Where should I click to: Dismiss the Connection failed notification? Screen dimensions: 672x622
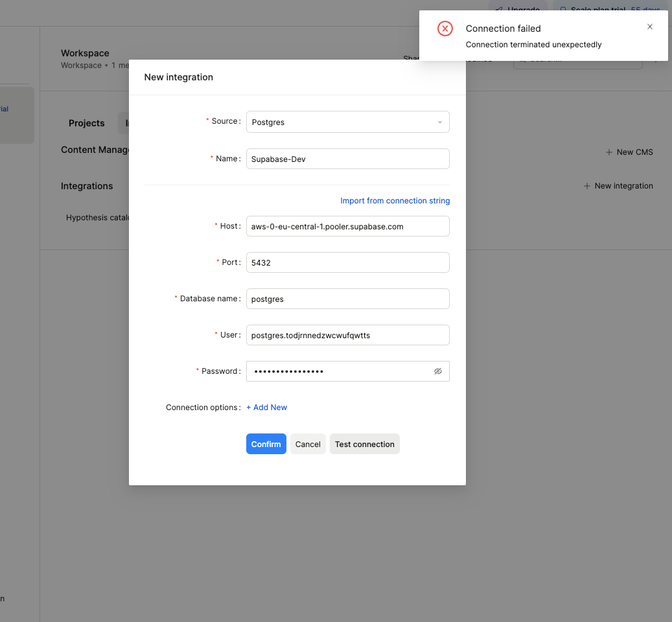click(x=650, y=27)
